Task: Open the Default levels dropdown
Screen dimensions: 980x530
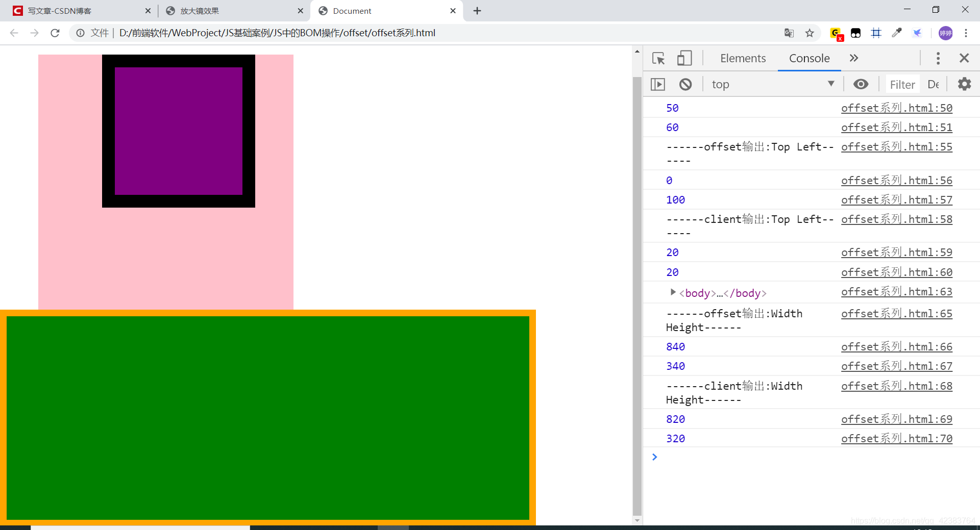Action: 933,84
